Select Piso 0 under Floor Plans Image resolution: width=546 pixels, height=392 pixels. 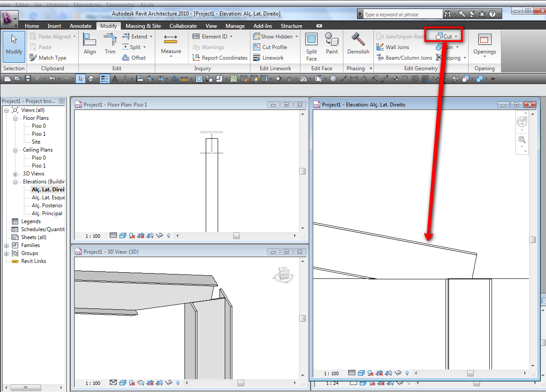click(38, 126)
